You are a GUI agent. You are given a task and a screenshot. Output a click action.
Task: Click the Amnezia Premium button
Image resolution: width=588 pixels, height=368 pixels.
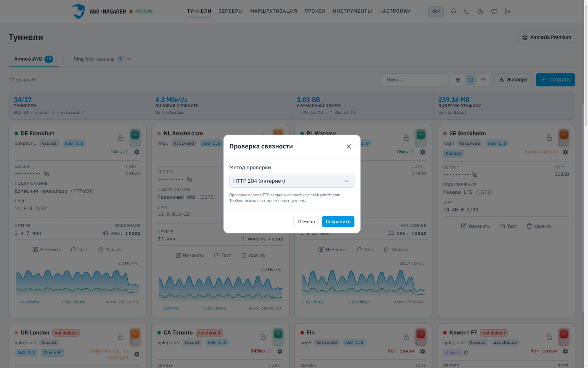tap(547, 37)
